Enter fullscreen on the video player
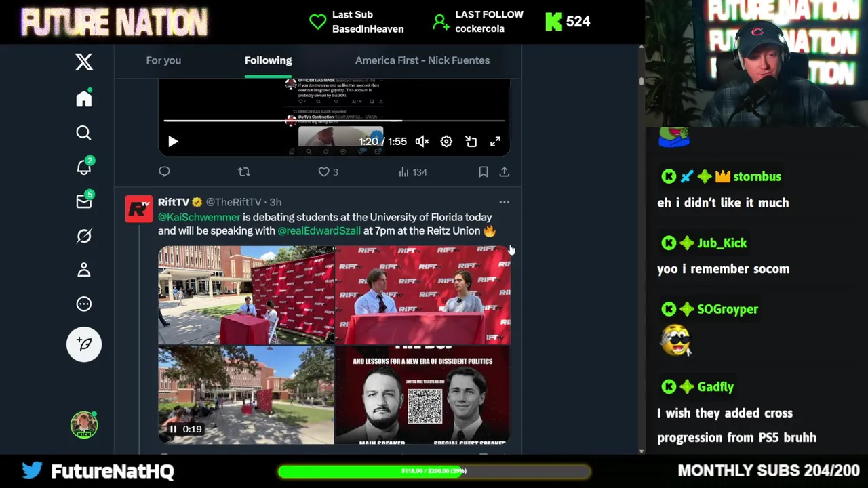The height and width of the screenshot is (488, 868). click(496, 142)
